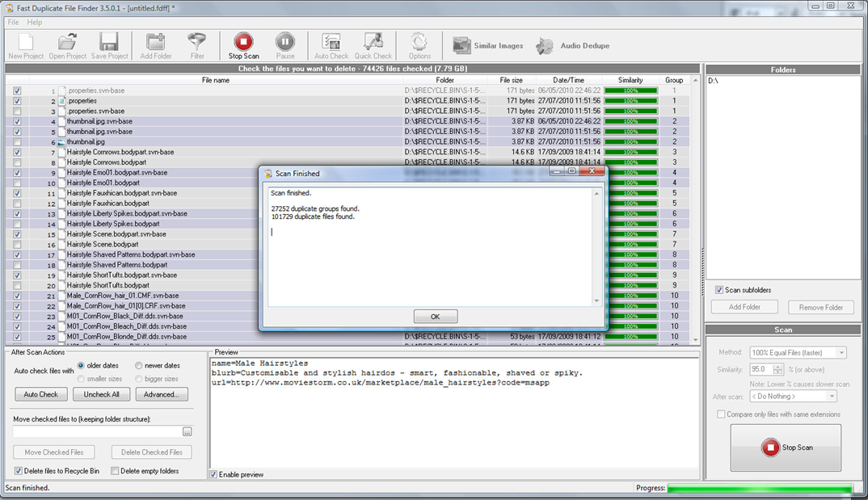The width and height of the screenshot is (868, 500).
Task: Open the Similar Images tool
Action: (x=487, y=46)
